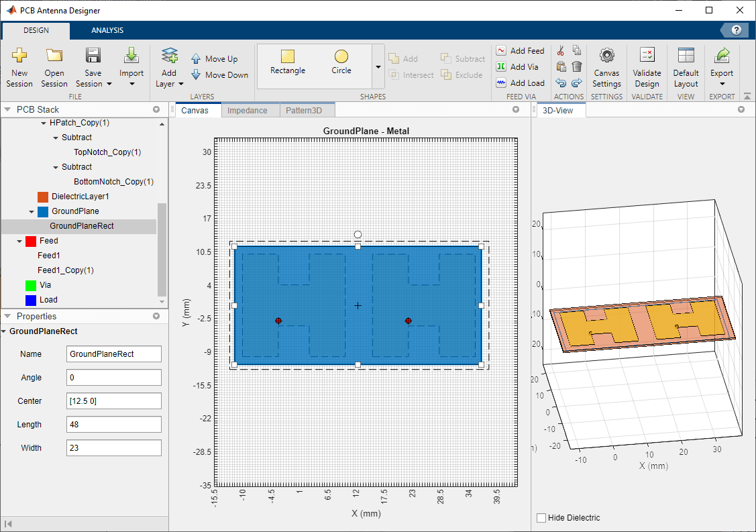Switch to the ANALYSIS ribbon tab
756x532 pixels.
[107, 30]
